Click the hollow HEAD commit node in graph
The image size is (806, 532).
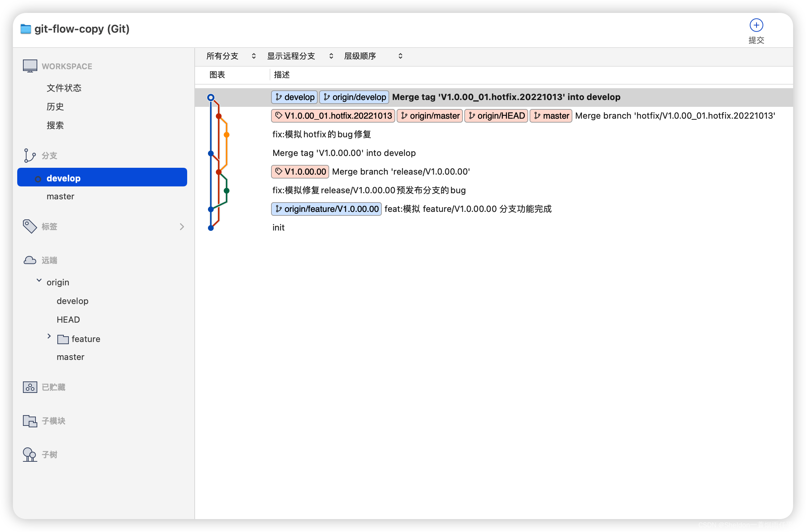tap(211, 98)
